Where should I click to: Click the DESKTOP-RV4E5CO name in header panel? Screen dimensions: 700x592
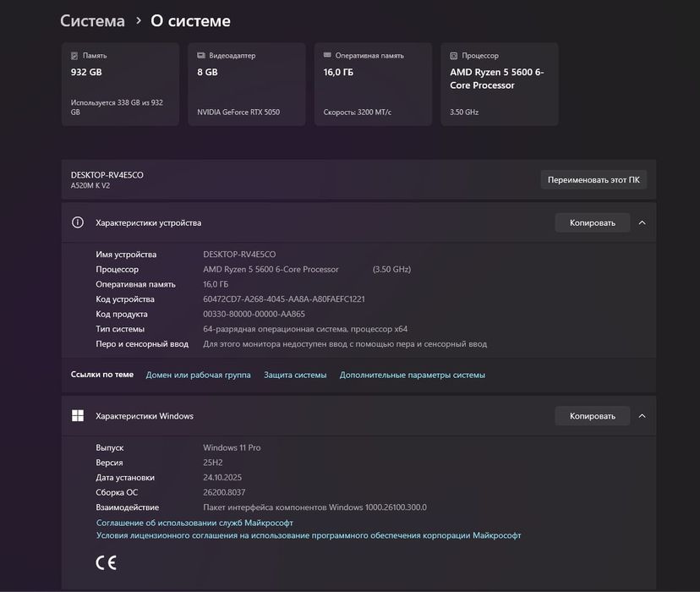tap(107, 175)
